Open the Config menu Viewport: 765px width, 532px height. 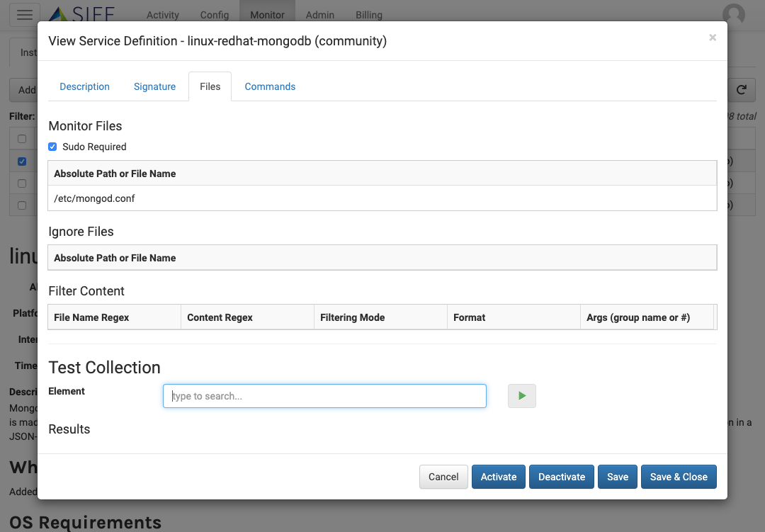tap(215, 15)
